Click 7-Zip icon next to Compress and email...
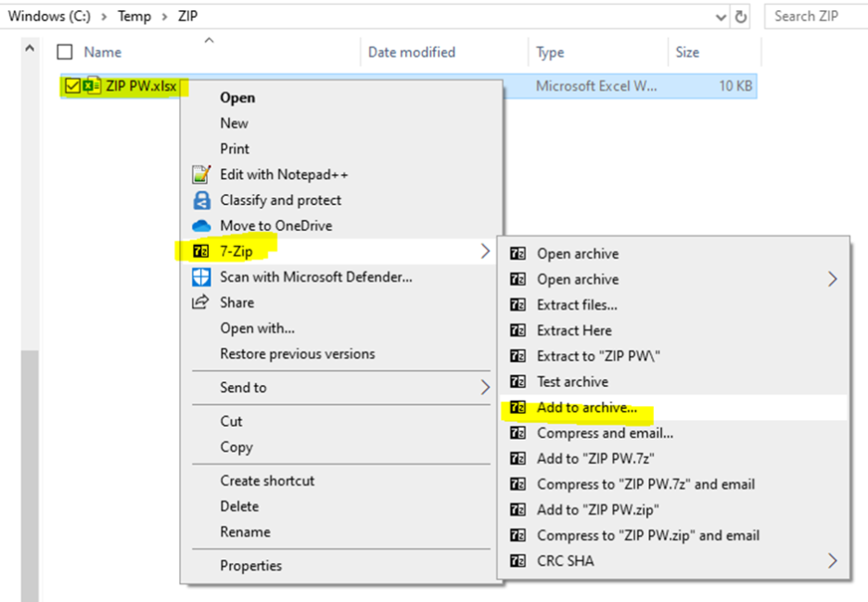This screenshot has height=602, width=868. point(517,432)
